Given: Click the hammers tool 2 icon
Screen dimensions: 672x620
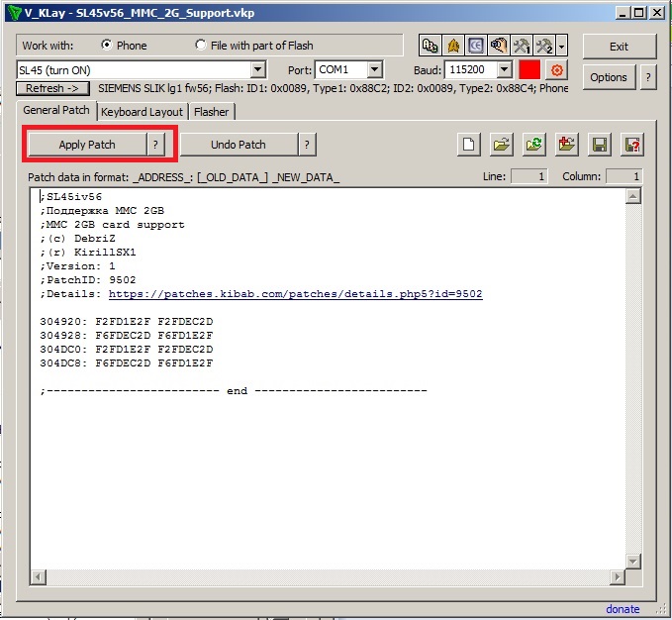Looking at the screenshot, I should [x=543, y=46].
